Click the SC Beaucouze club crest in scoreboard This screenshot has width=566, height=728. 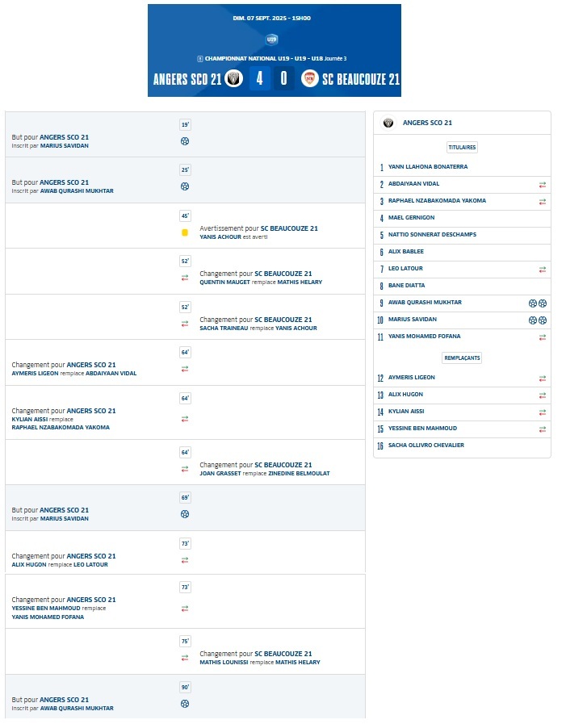point(310,78)
